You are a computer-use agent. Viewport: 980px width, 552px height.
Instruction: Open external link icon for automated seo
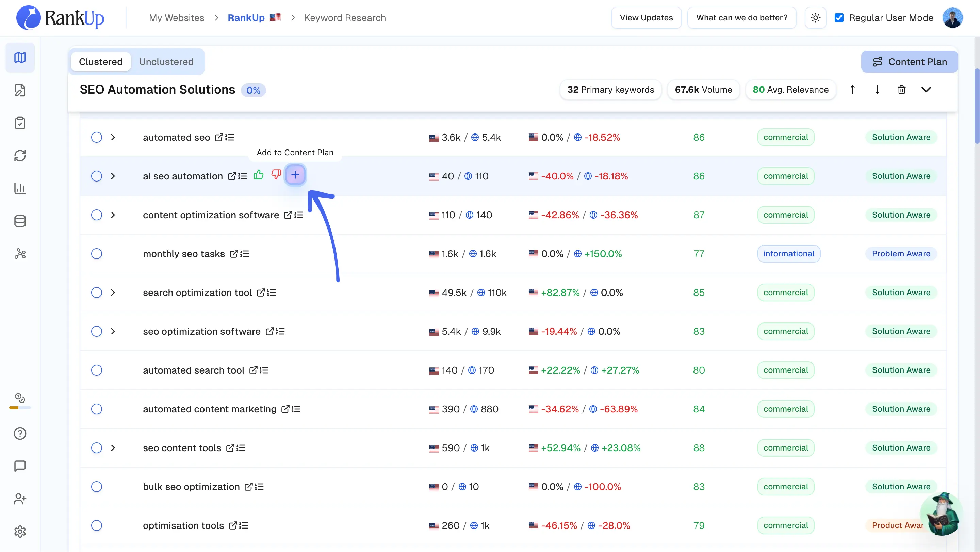click(219, 138)
